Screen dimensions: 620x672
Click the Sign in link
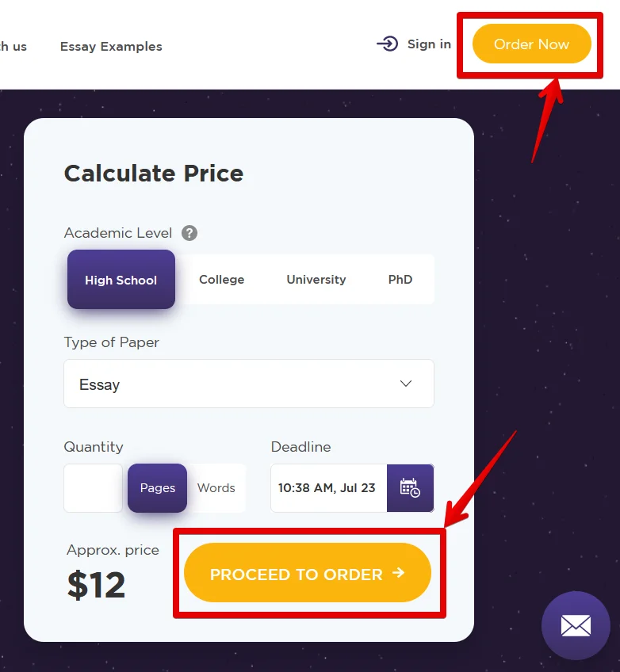[429, 44]
